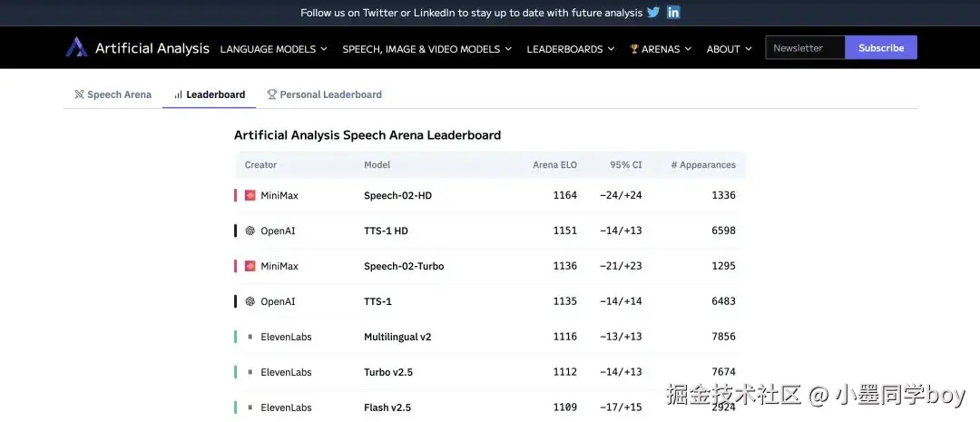
Task: Click the Speech Arena Leaderboard heading
Action: pyautogui.click(x=367, y=135)
